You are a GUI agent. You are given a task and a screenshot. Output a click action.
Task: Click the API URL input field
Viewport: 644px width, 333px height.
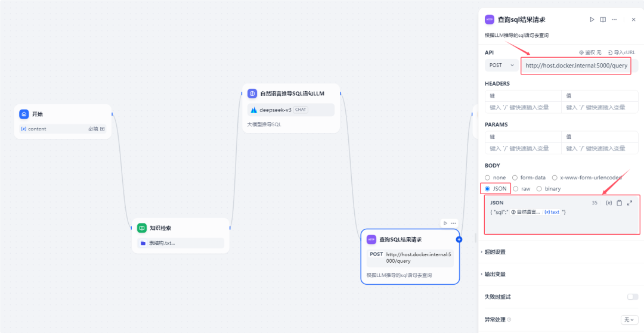(x=575, y=66)
